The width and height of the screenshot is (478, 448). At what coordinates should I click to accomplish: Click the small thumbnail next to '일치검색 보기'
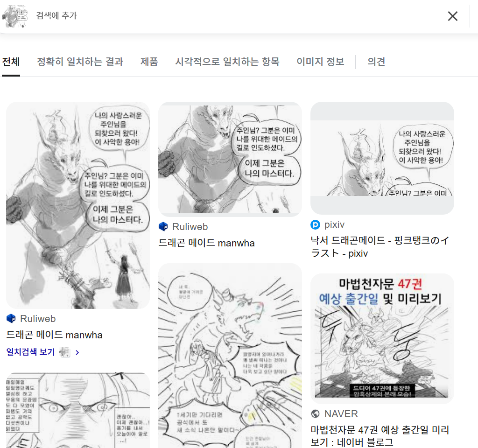click(x=64, y=352)
